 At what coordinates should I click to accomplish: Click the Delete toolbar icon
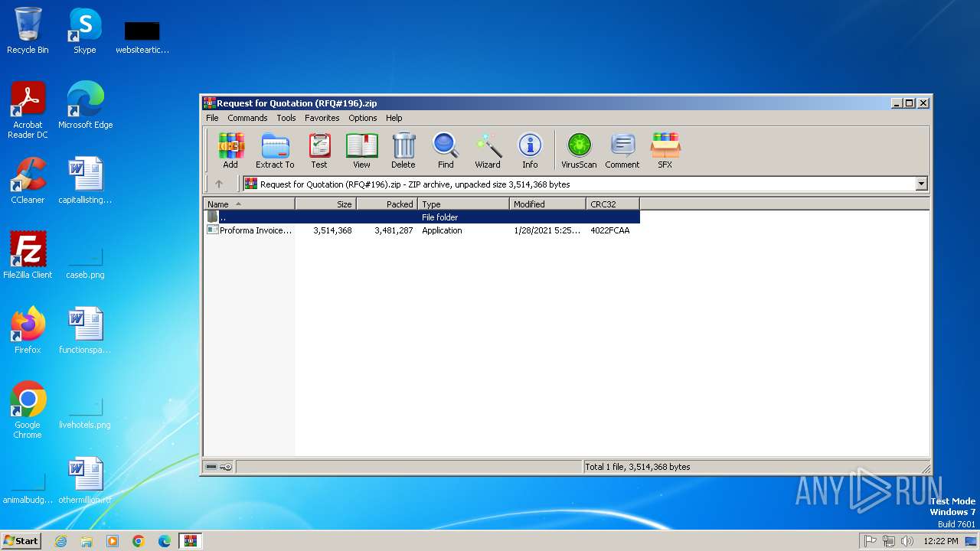[x=403, y=150]
